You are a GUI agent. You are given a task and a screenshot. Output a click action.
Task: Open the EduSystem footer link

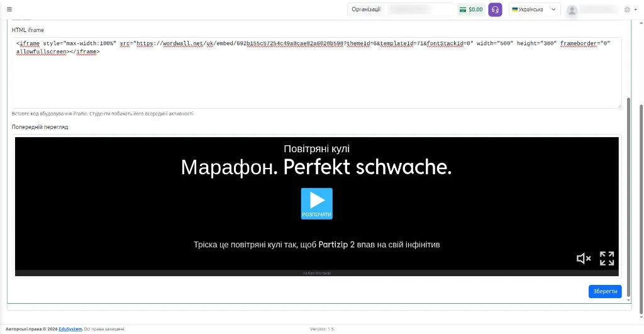pos(70,329)
